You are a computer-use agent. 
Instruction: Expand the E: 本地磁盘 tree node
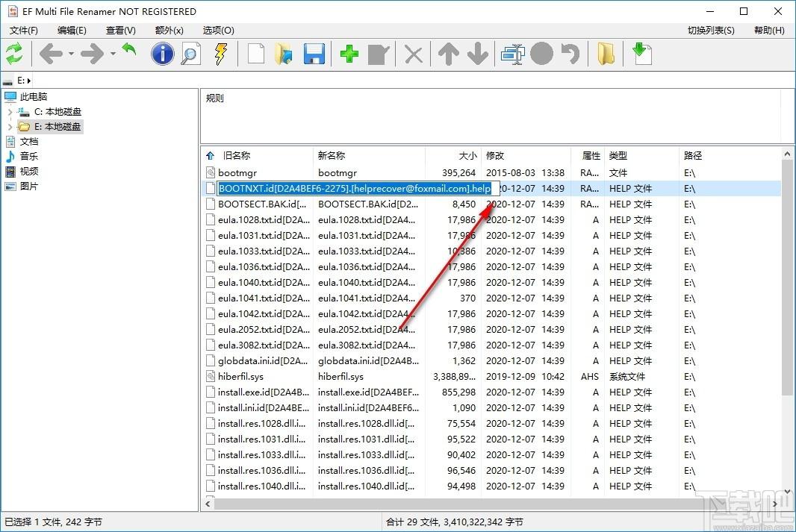pyautogui.click(x=10, y=127)
